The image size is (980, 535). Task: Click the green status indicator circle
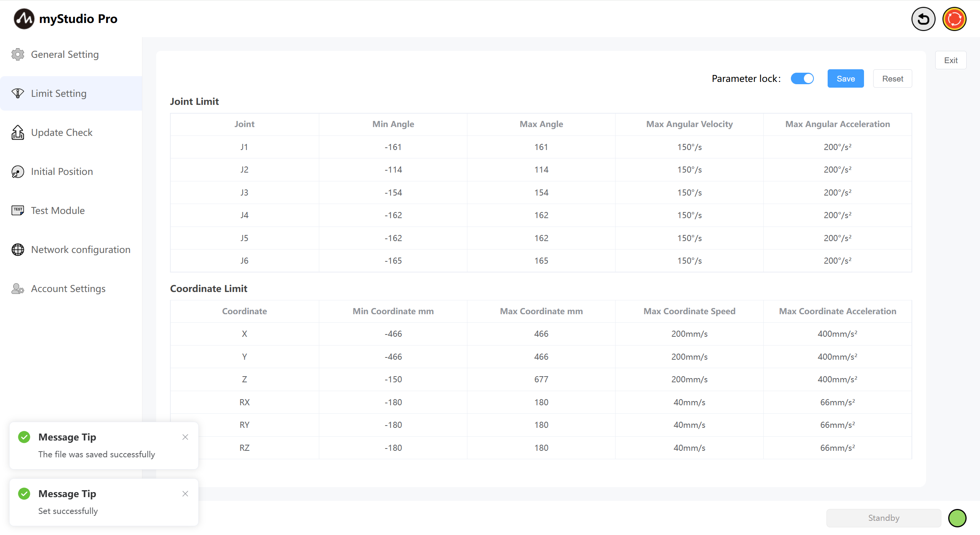pyautogui.click(x=957, y=518)
